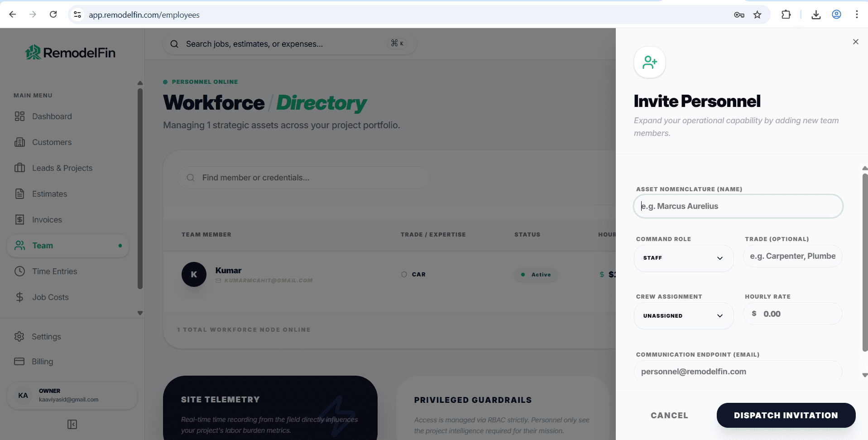Click the Hourly Rate field

(793, 314)
